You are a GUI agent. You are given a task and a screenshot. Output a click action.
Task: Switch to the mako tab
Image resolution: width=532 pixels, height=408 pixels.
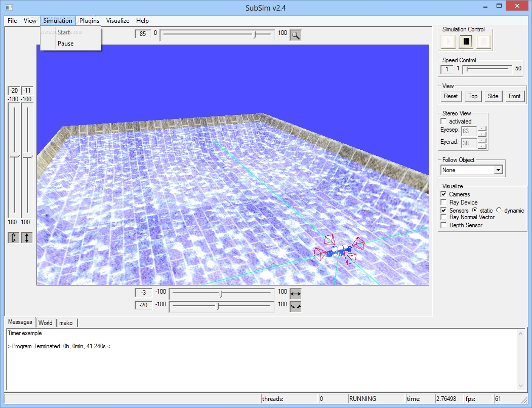(x=66, y=323)
